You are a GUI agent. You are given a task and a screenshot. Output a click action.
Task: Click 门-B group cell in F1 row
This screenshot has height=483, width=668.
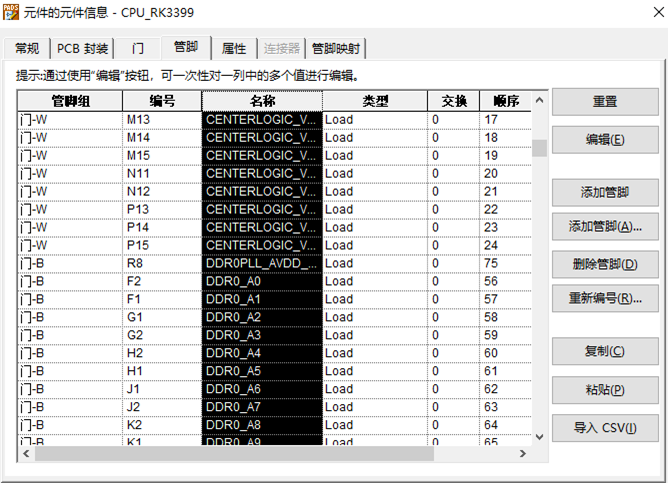(x=70, y=299)
